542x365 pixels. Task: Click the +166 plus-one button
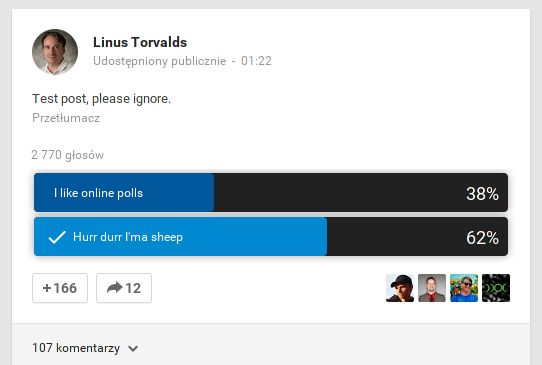click(60, 288)
